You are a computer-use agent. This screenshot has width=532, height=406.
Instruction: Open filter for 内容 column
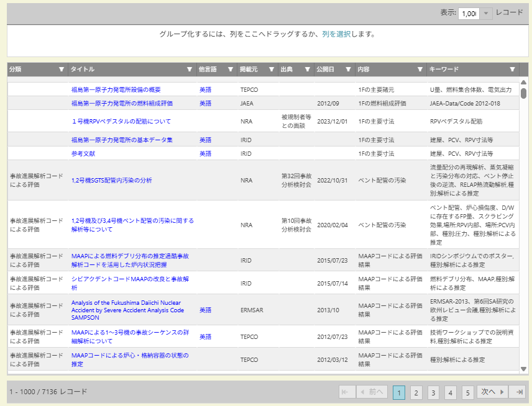click(x=420, y=69)
